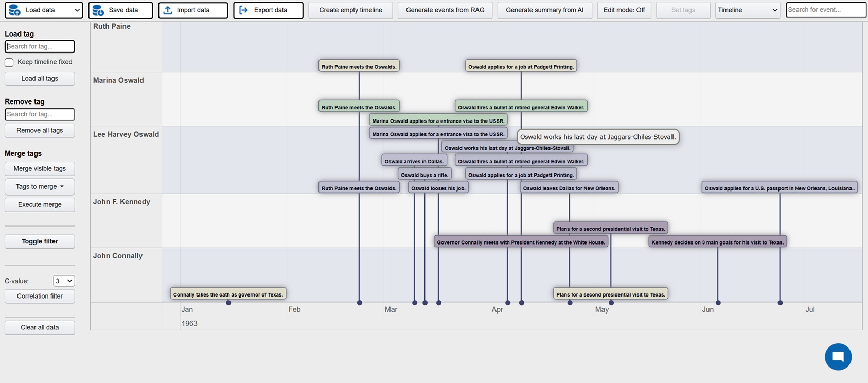Screen dimensions: 868x383
Task: Click the Import data upload icon
Action: click(168, 10)
